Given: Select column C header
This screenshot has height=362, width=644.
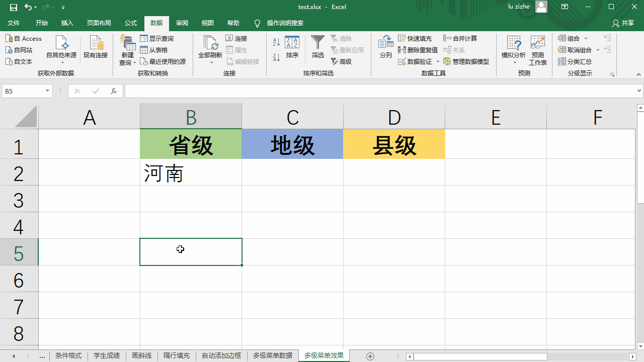Looking at the screenshot, I should (292, 117).
